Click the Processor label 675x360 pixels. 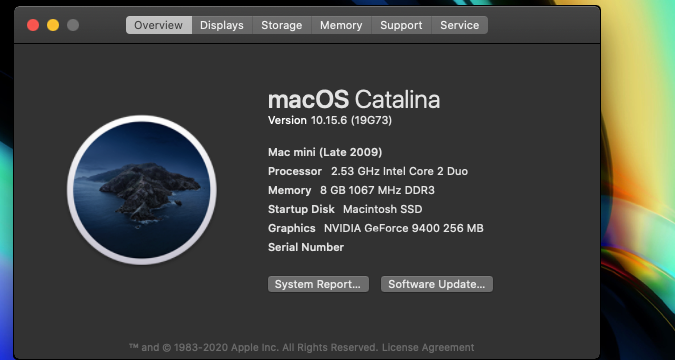295,171
